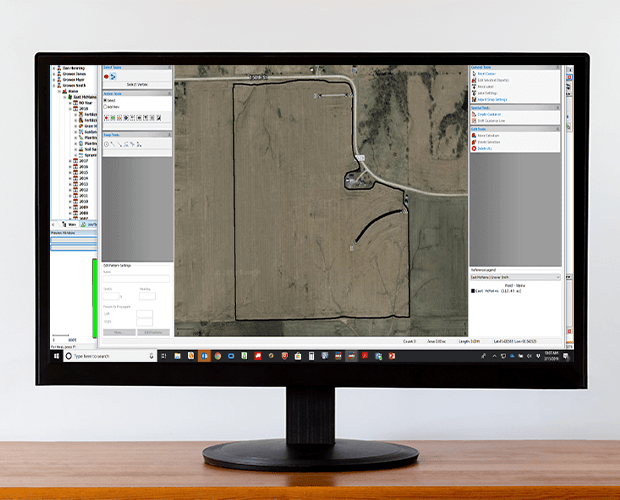Expand the Grower Smith tree node
Screen dimensions: 620x500
point(54,86)
